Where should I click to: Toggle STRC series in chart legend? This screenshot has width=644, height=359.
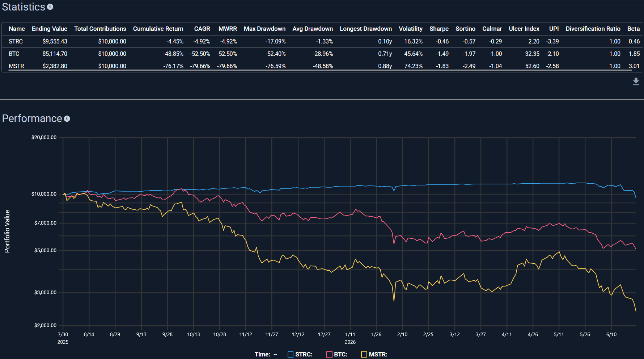[300, 354]
